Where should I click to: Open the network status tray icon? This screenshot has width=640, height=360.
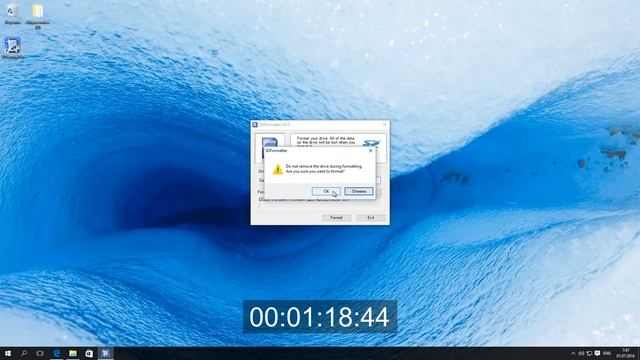tap(589, 353)
